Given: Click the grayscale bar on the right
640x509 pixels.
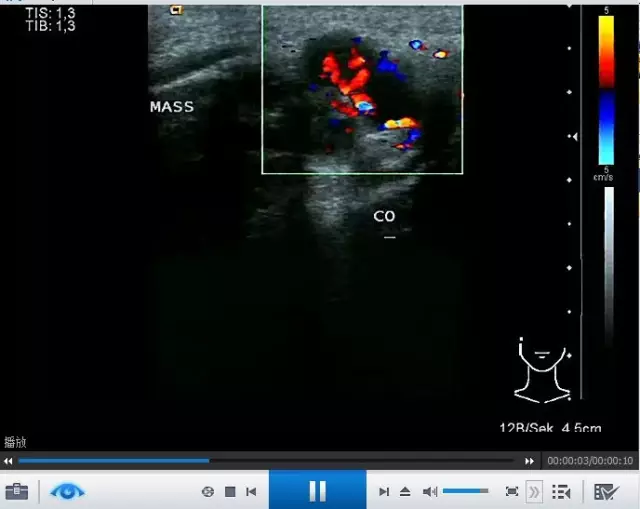Looking at the screenshot, I should 609,265.
